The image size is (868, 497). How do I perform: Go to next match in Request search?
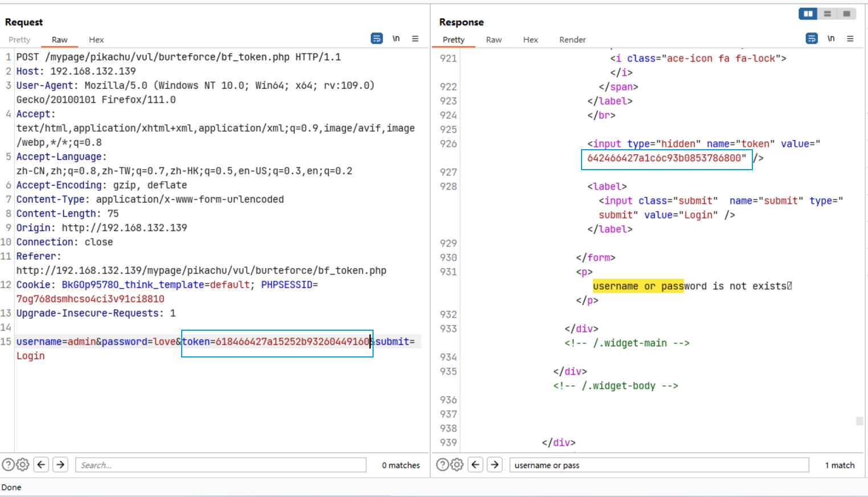[60, 465]
